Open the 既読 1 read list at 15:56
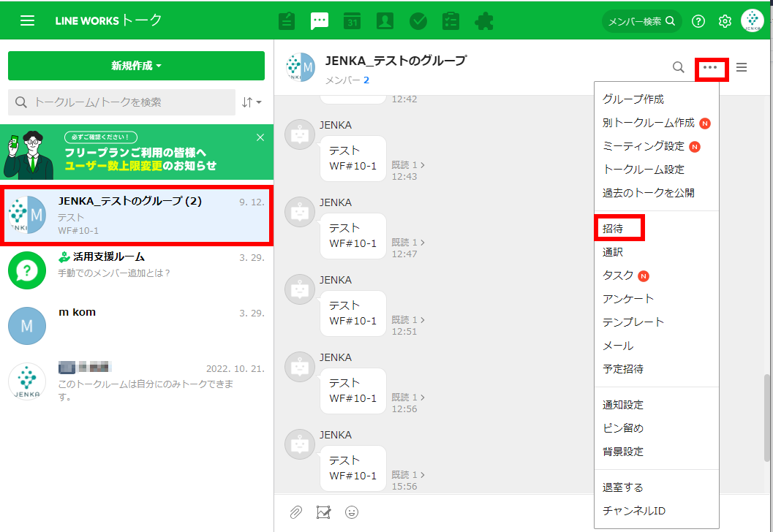 pyautogui.click(x=408, y=474)
